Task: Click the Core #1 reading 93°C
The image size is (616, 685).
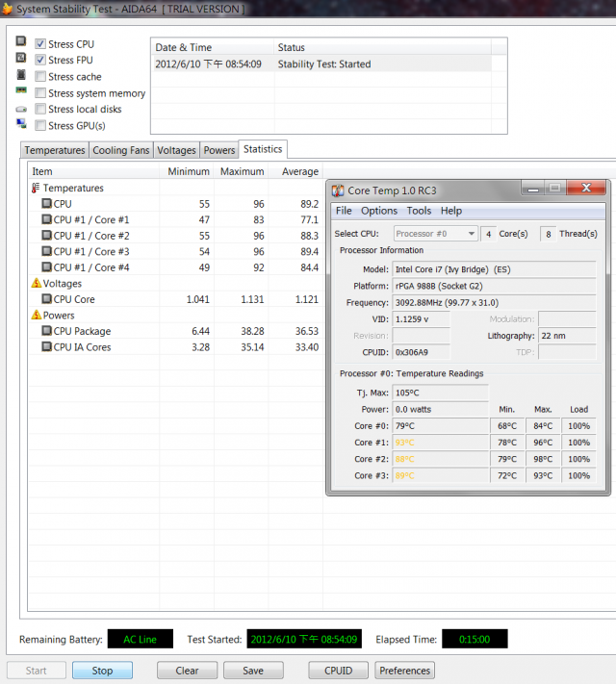Action: (440, 443)
